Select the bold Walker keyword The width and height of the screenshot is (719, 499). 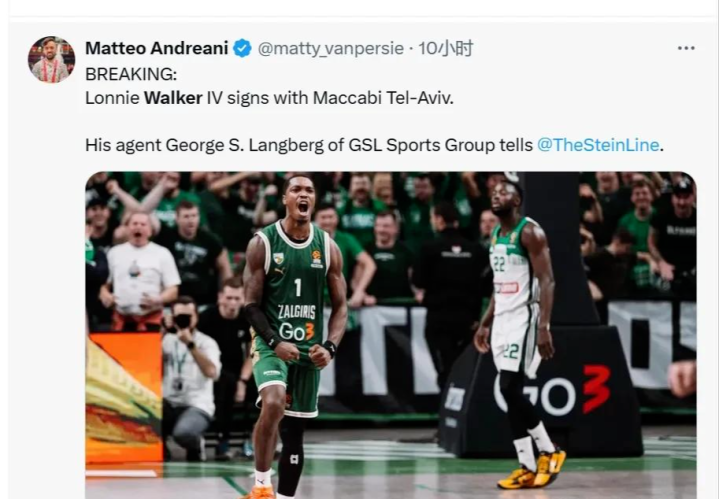tap(173, 98)
